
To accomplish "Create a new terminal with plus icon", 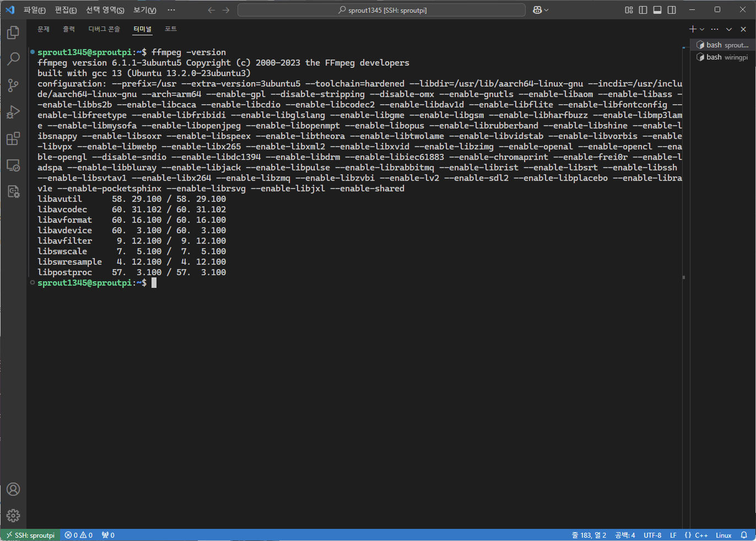I will tap(693, 29).
